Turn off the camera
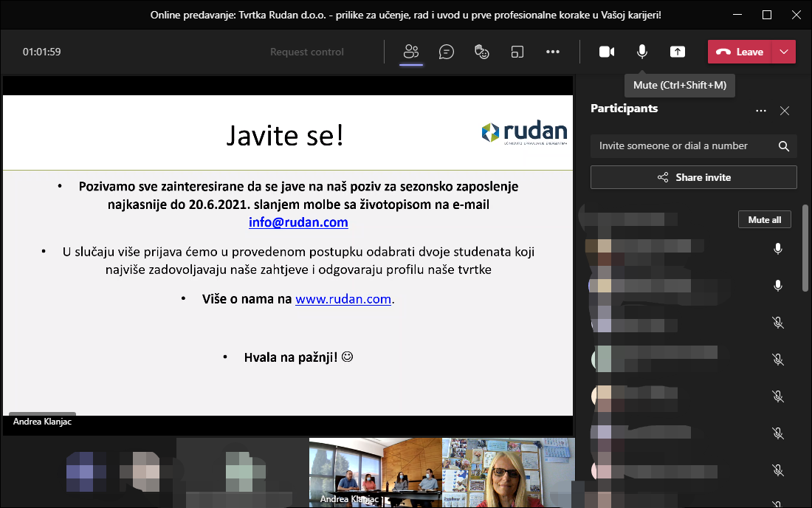The image size is (812, 508). 607,52
